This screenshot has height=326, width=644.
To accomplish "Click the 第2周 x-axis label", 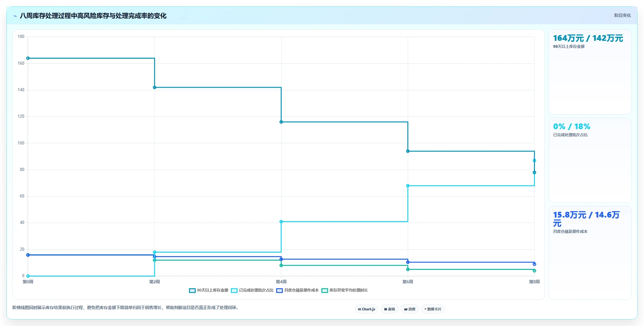I will pyautogui.click(x=155, y=282).
